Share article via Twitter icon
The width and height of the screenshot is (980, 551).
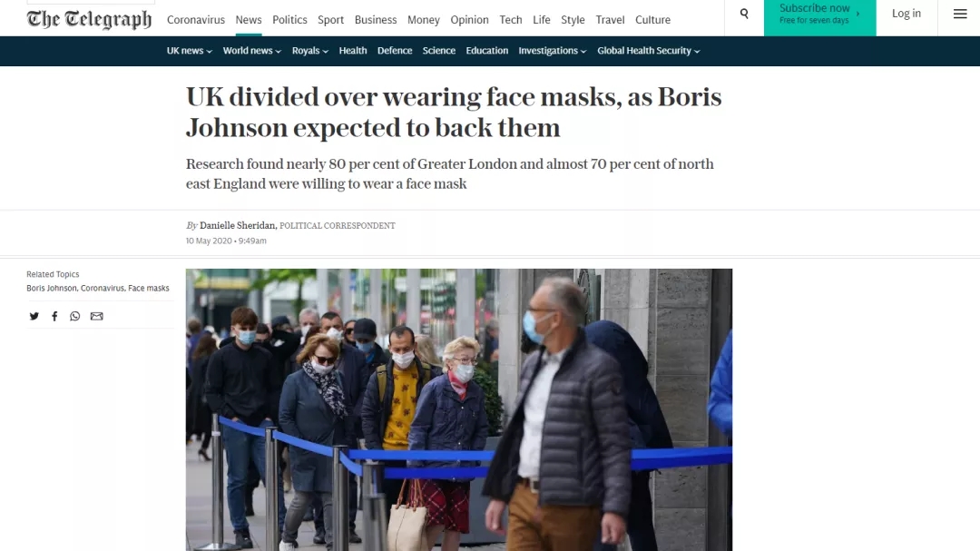point(34,316)
